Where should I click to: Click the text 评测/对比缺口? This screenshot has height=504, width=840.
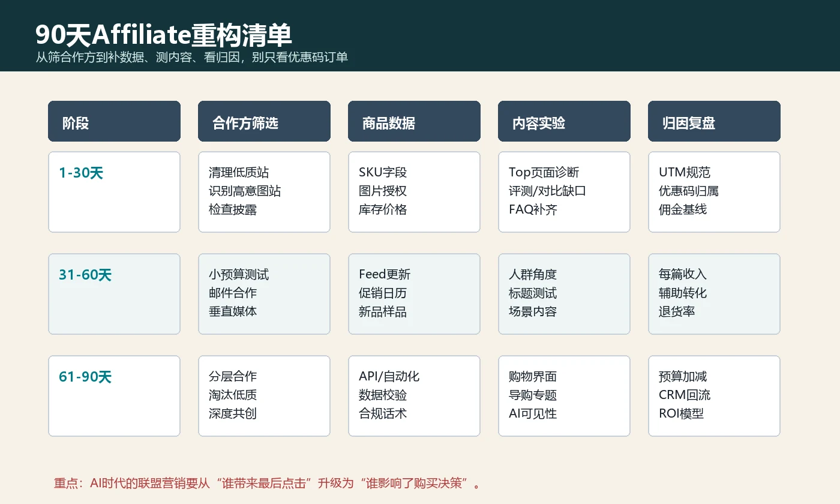click(547, 191)
